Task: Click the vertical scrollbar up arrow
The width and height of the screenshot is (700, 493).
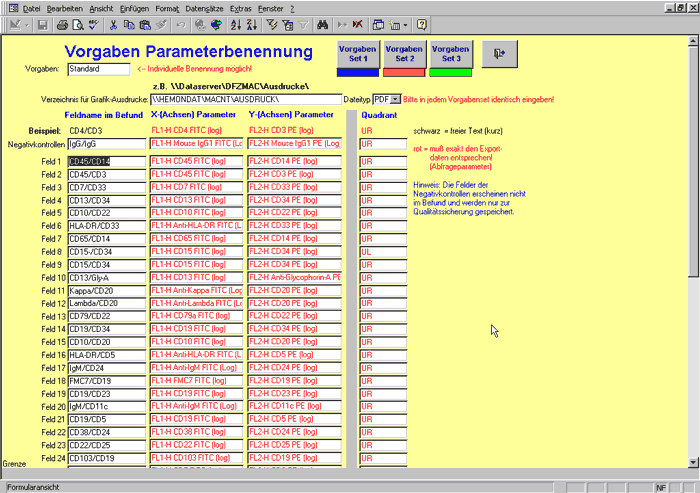Action: point(693,41)
